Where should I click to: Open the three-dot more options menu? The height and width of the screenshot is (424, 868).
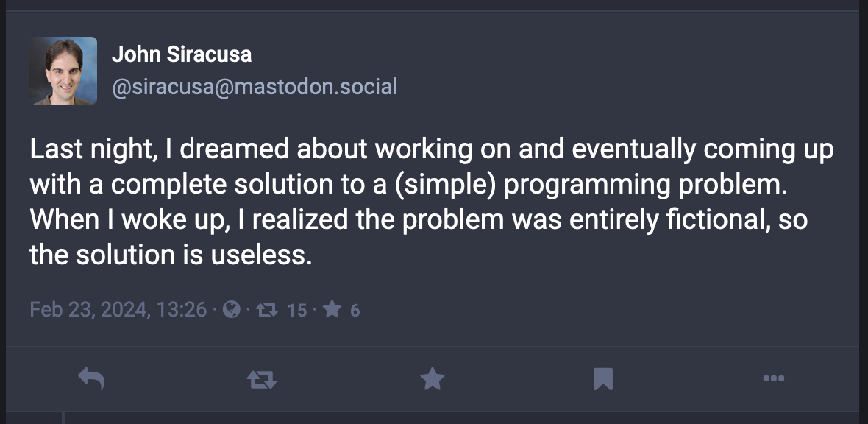point(773,379)
